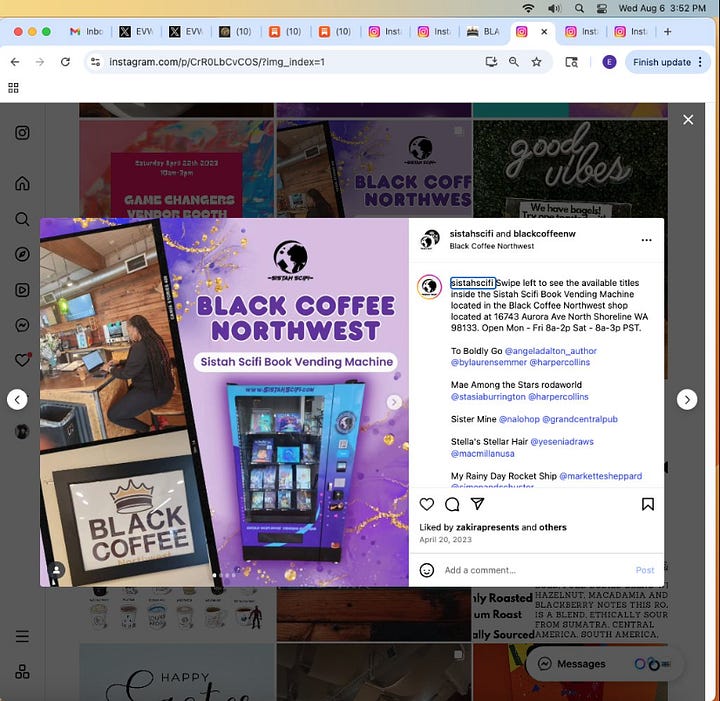Image resolution: width=720 pixels, height=701 pixels.
Task: Switch to first X EVW tab
Action: pyautogui.click(x=136, y=32)
